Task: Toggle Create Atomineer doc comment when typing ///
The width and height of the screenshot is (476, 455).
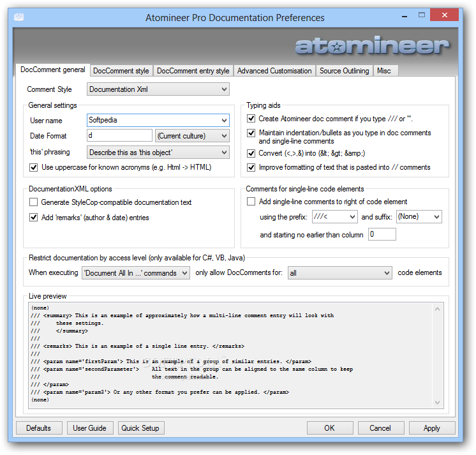Action: (x=251, y=119)
